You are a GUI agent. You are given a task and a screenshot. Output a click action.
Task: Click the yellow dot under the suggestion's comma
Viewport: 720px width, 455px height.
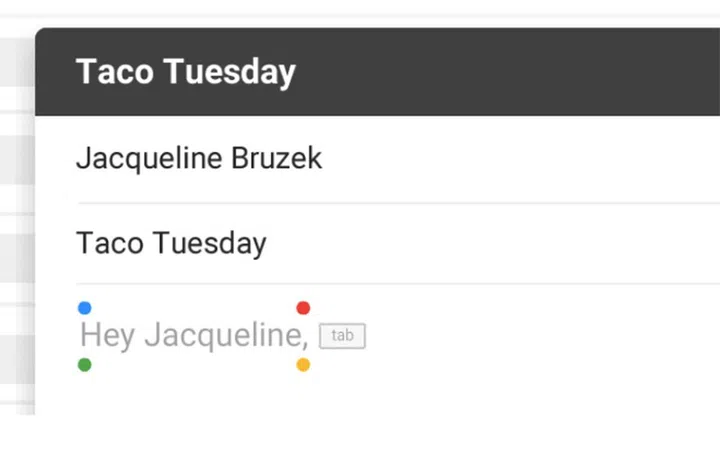[303, 365]
